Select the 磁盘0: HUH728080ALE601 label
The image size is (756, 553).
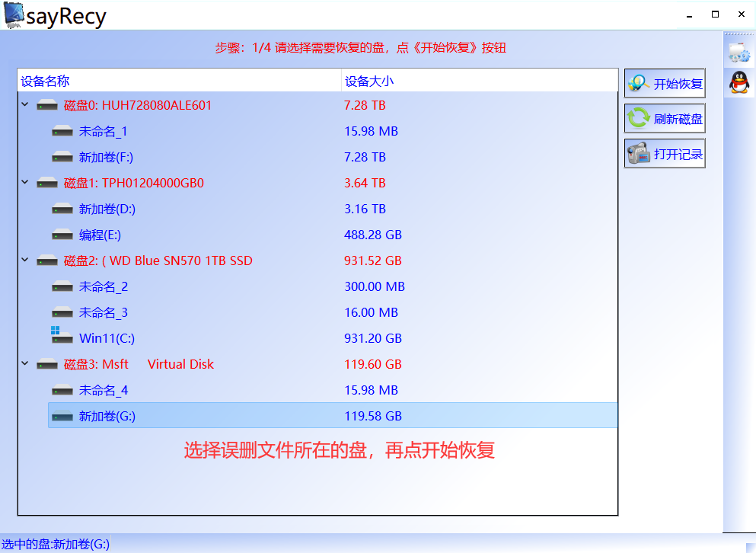point(137,105)
